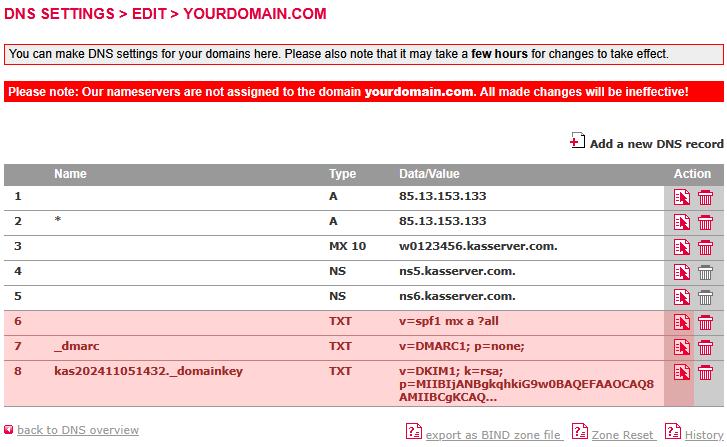This screenshot has width=727, height=447.
Task: Delete the first A record
Action: tap(705, 198)
